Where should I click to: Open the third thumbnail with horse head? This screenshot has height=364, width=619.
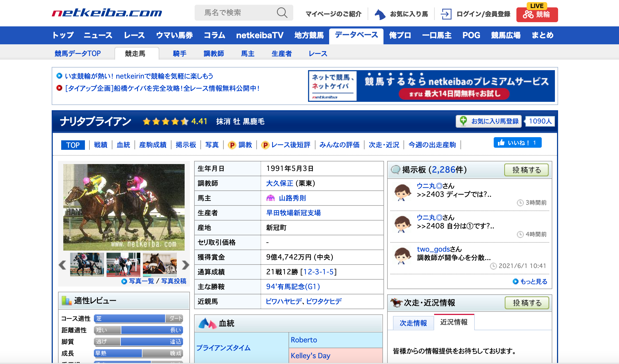coord(160,265)
